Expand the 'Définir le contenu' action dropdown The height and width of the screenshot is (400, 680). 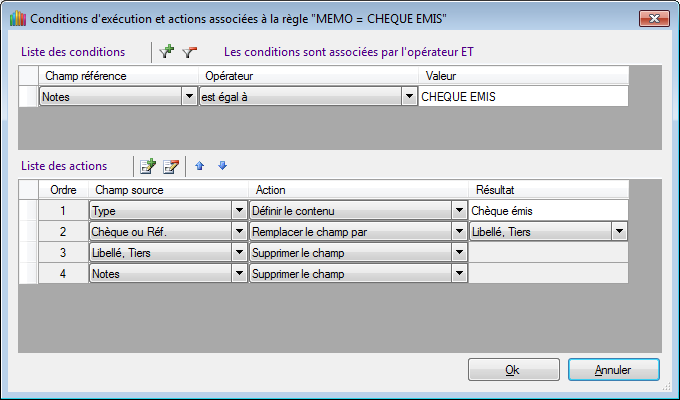pyautogui.click(x=459, y=211)
